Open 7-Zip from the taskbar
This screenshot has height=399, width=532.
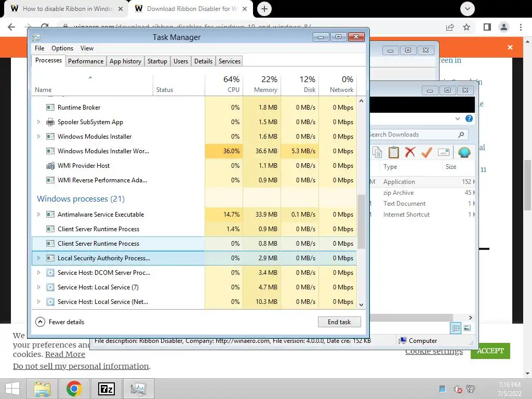pyautogui.click(x=106, y=389)
